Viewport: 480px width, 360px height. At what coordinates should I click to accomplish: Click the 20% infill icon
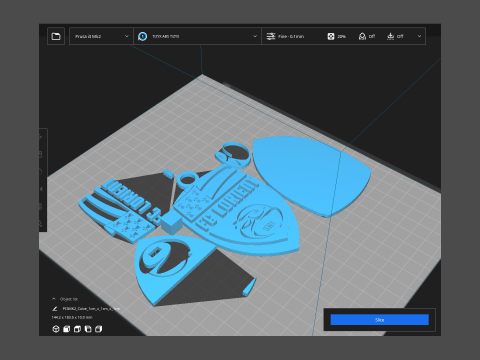click(x=331, y=36)
